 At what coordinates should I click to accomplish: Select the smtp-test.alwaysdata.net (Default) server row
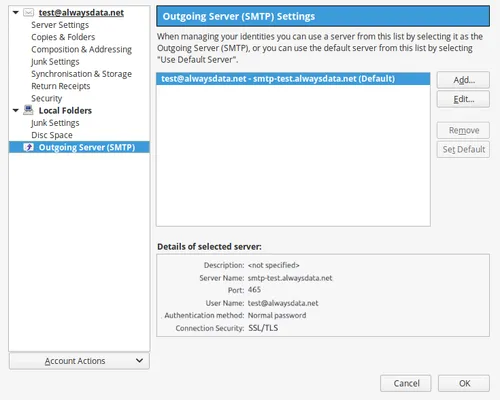pos(293,79)
